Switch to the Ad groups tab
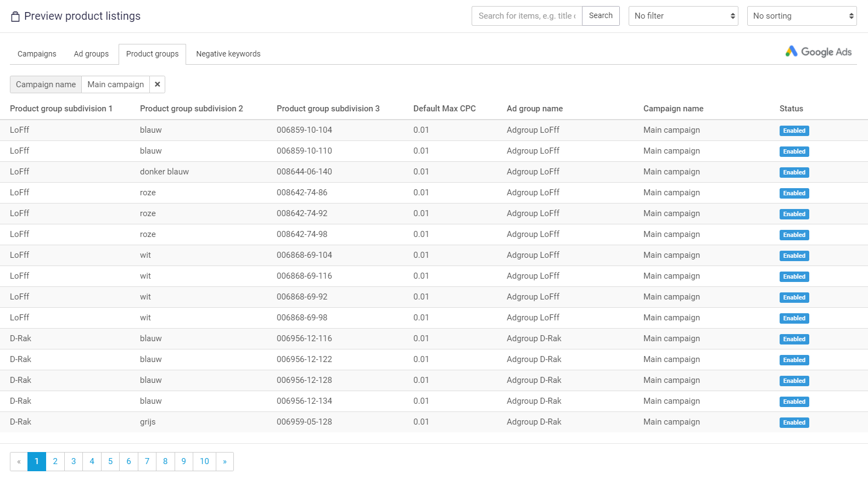 pyautogui.click(x=91, y=54)
